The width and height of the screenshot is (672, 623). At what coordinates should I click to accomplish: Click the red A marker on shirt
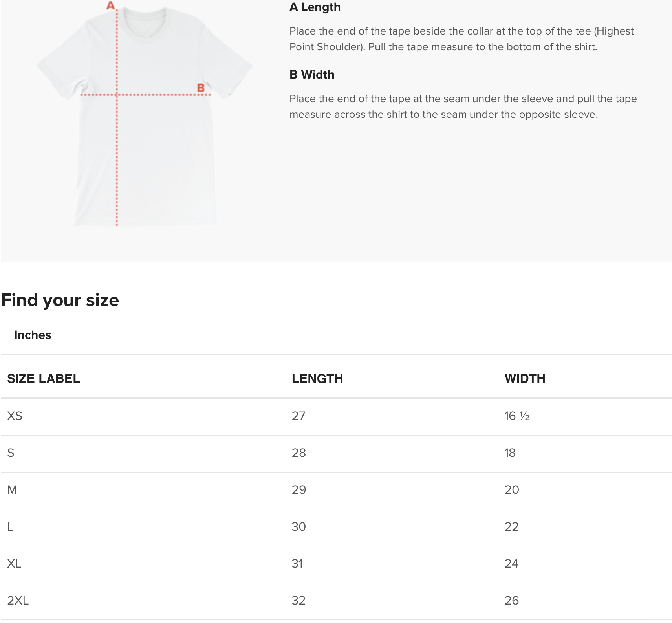111,5
